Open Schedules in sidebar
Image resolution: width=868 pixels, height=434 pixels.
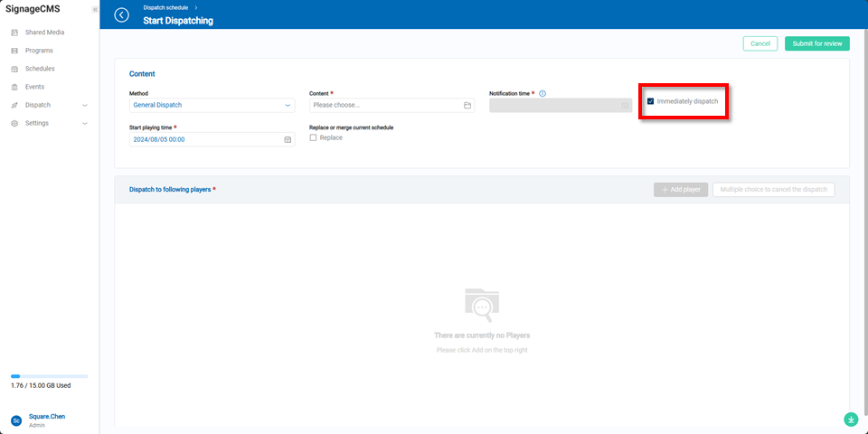[x=40, y=69]
